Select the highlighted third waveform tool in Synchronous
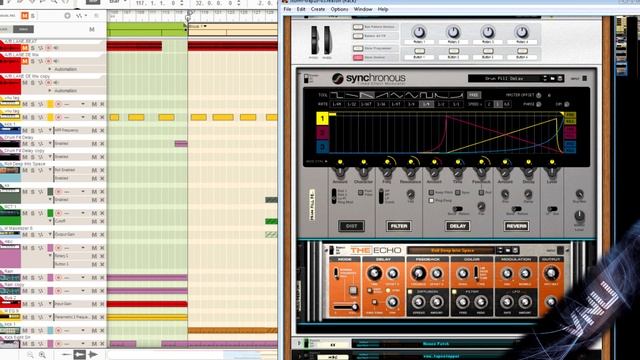The width and height of the screenshot is (640, 360). (367, 95)
